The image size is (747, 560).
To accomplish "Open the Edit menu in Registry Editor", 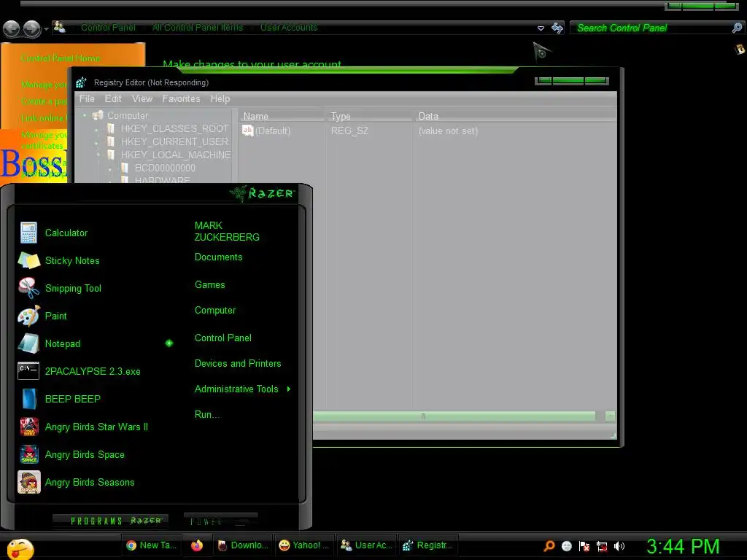I will (x=113, y=98).
